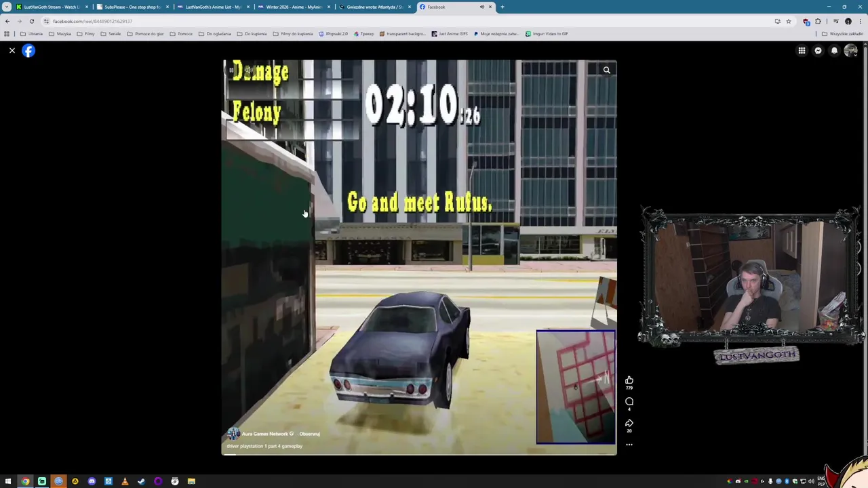Open File Explorer from the taskbar
Image resolution: width=868 pixels, height=488 pixels.
tap(191, 481)
